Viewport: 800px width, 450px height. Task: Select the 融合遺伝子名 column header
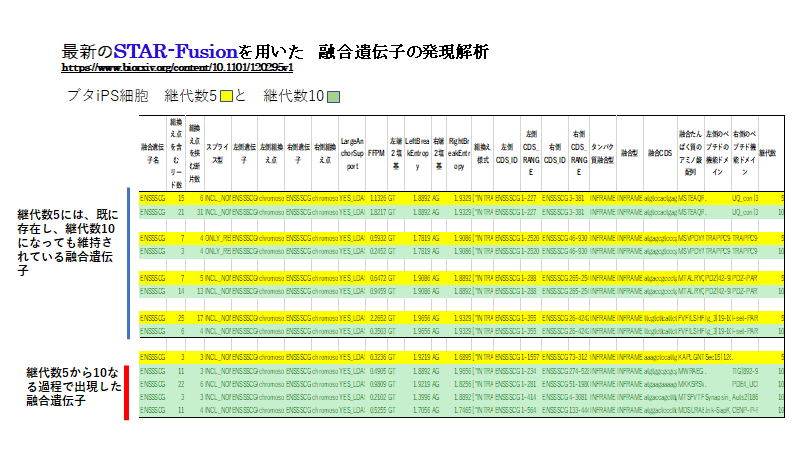[152, 153]
